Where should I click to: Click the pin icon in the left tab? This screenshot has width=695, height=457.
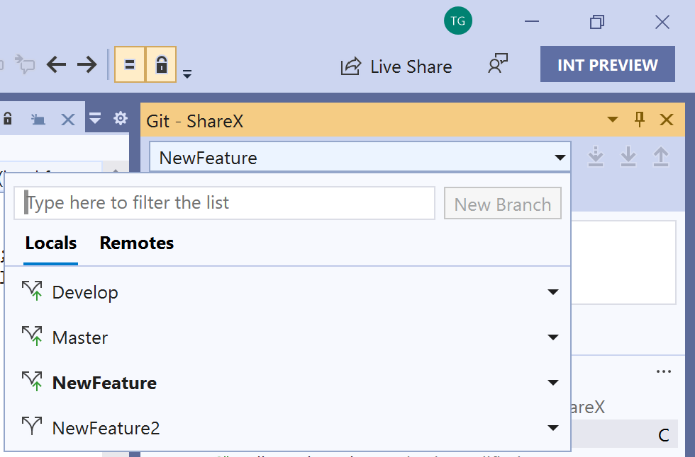click(x=38, y=119)
